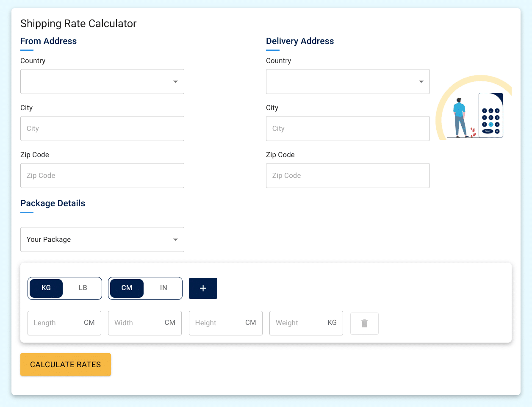Focus the From Address City field
This screenshot has width=532, height=407.
coord(102,129)
